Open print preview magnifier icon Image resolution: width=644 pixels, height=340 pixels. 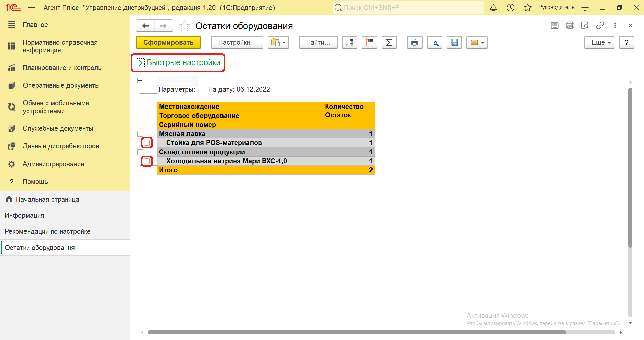435,42
